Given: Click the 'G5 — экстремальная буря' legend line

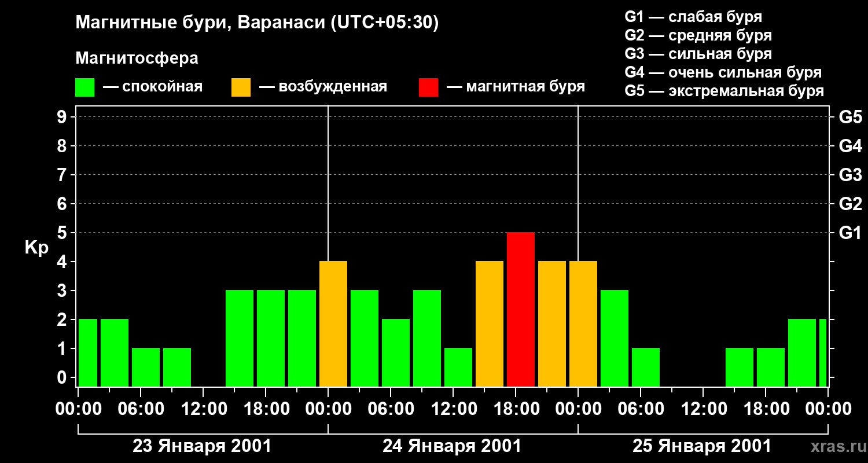Looking at the screenshot, I should (724, 91).
